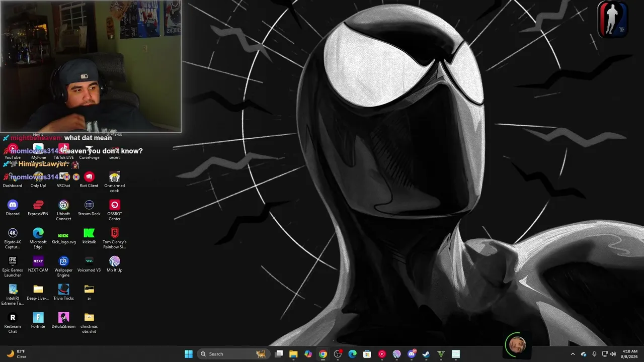644x362 pixels.
Task: Open the Trivia Tricks desktop icon
Action: (x=63, y=292)
